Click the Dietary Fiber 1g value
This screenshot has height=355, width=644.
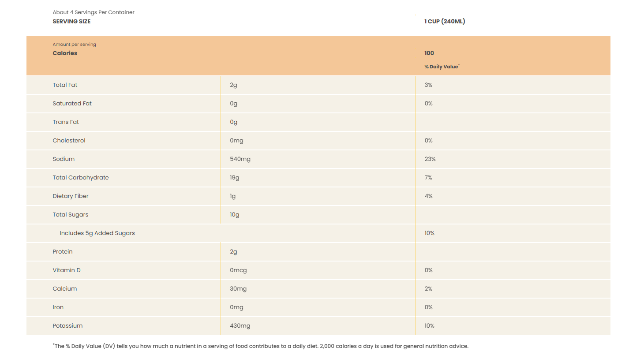pyautogui.click(x=233, y=196)
